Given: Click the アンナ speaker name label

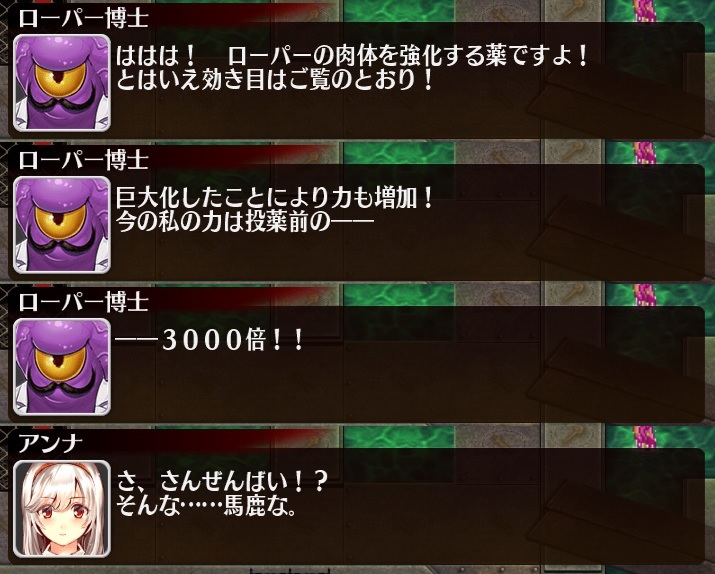Looking at the screenshot, I should click(x=50, y=444).
